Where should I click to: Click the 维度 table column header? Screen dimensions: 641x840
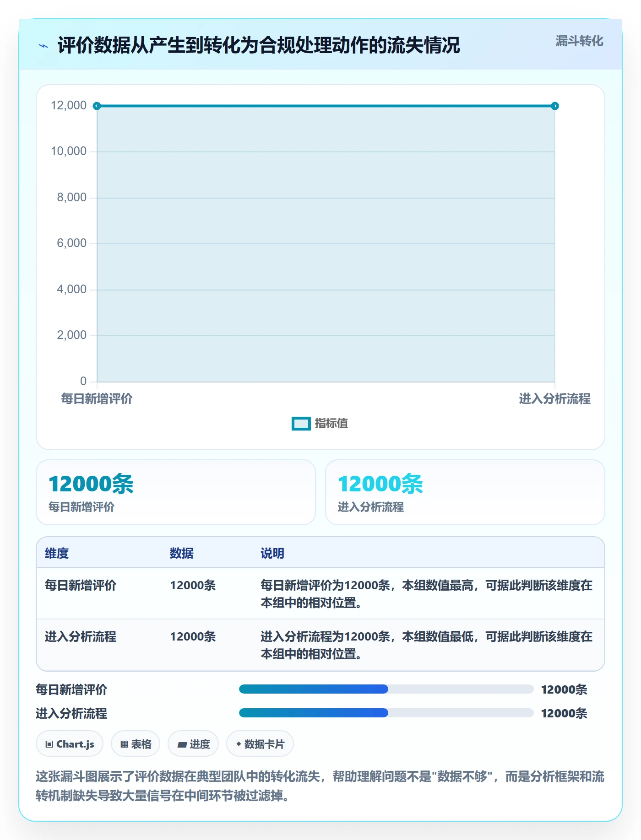coord(57,554)
